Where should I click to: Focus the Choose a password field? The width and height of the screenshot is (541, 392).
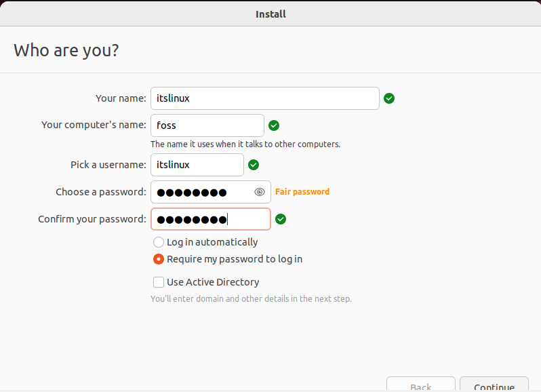211,192
